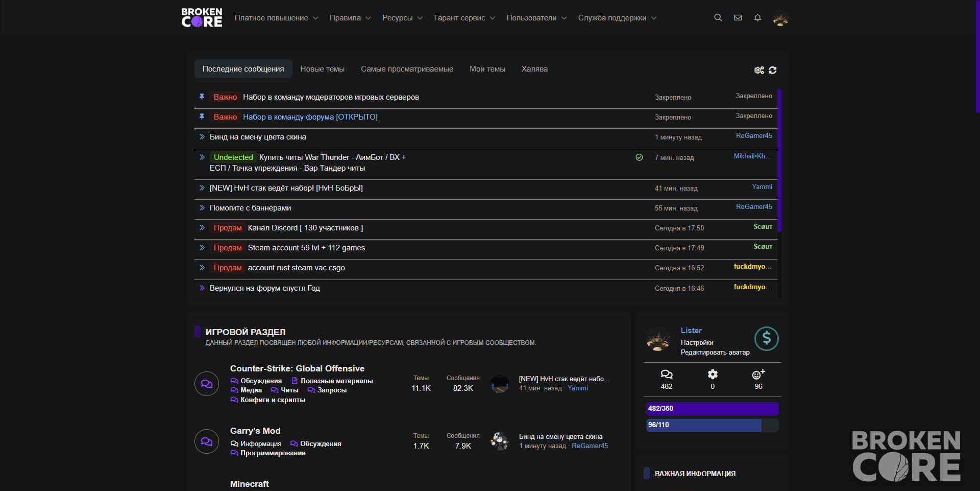
Task: Open the Lister profile avatar in sidebar
Action: pos(658,339)
